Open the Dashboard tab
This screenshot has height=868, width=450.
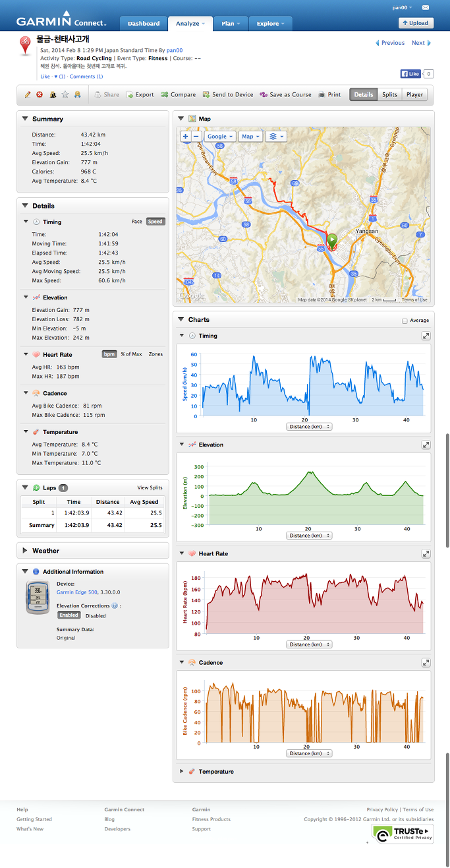(144, 24)
